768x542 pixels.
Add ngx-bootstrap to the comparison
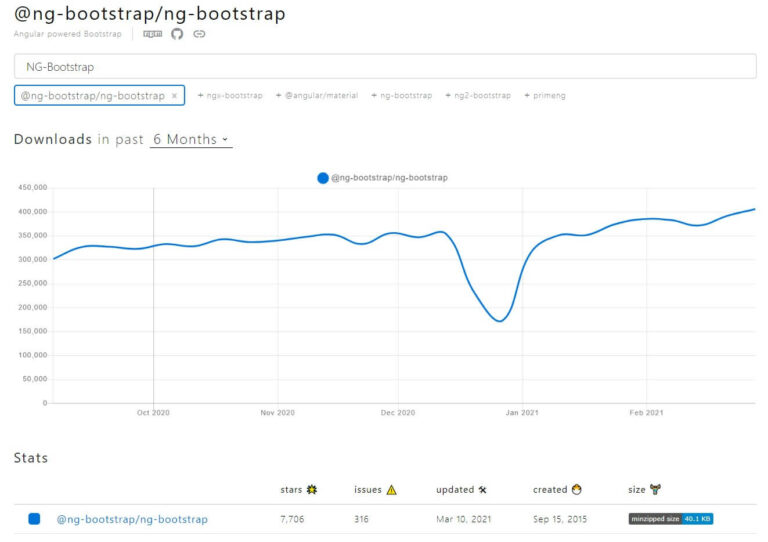[x=230, y=96]
